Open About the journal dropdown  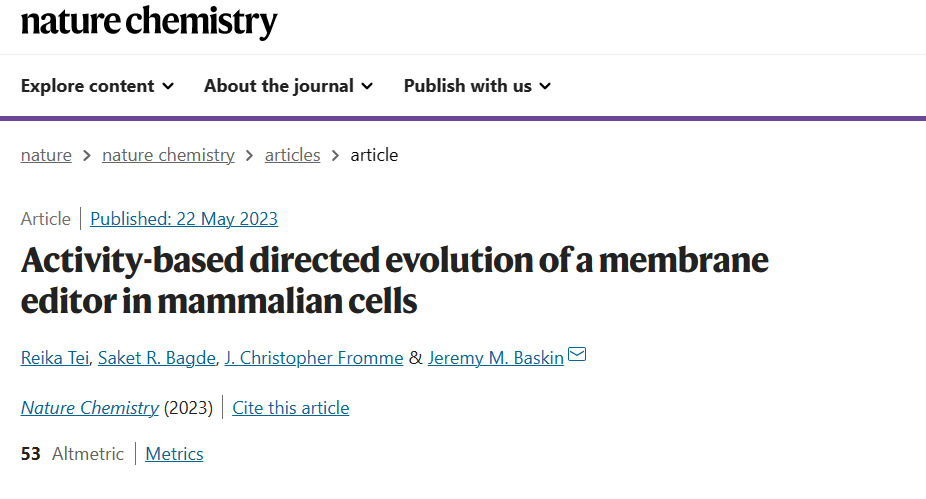click(289, 86)
